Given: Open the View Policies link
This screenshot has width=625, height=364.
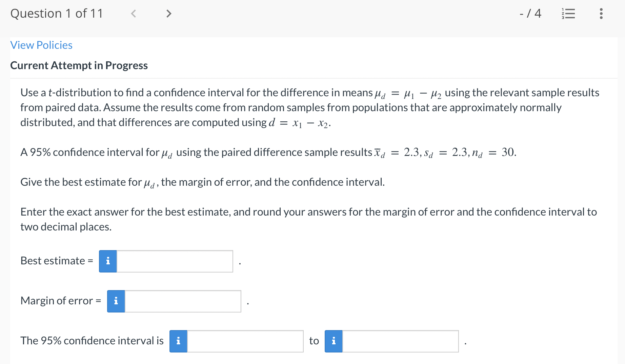Looking at the screenshot, I should click(41, 45).
